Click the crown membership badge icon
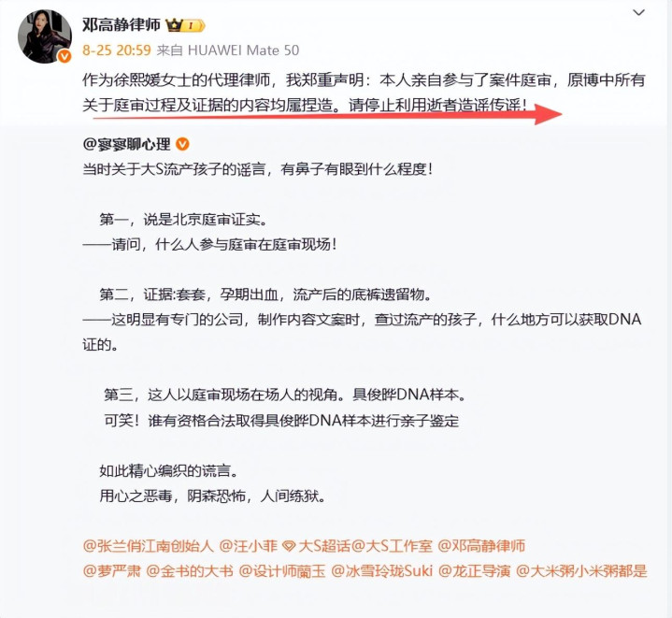 click(185, 26)
